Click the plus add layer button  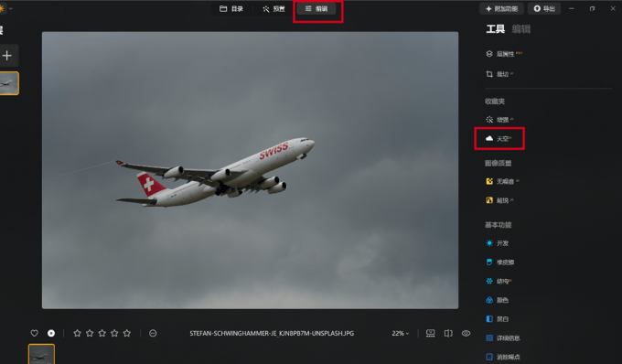[7, 56]
